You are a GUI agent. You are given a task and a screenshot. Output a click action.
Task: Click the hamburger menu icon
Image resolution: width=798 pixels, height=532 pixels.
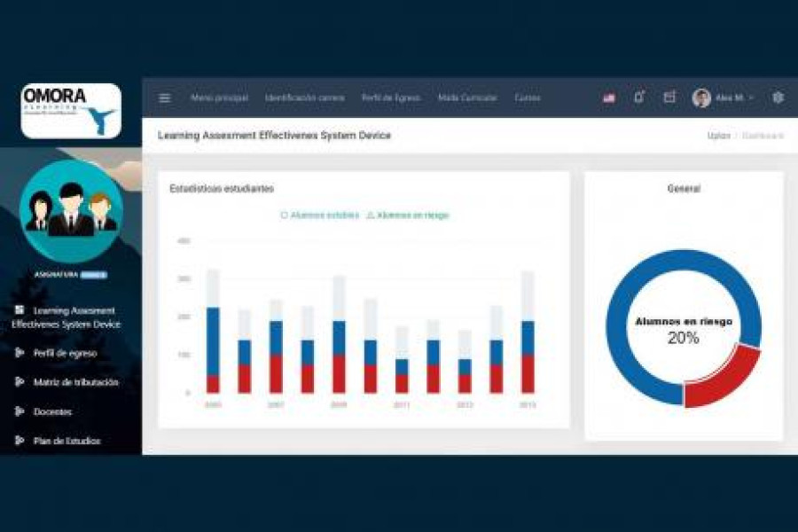tap(165, 98)
